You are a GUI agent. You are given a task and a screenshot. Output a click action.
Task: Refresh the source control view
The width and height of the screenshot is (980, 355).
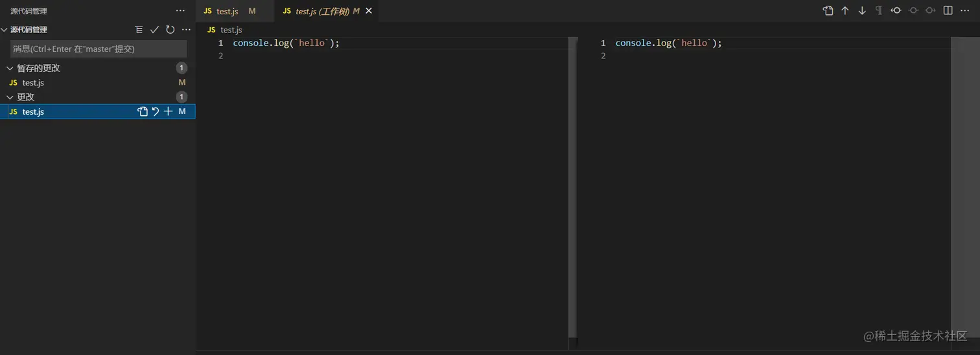point(170,30)
